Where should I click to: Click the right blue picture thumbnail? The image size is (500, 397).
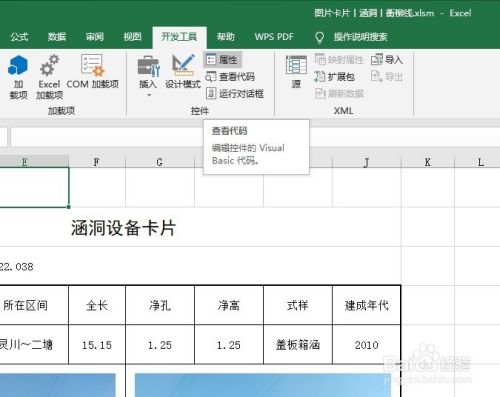point(263,385)
